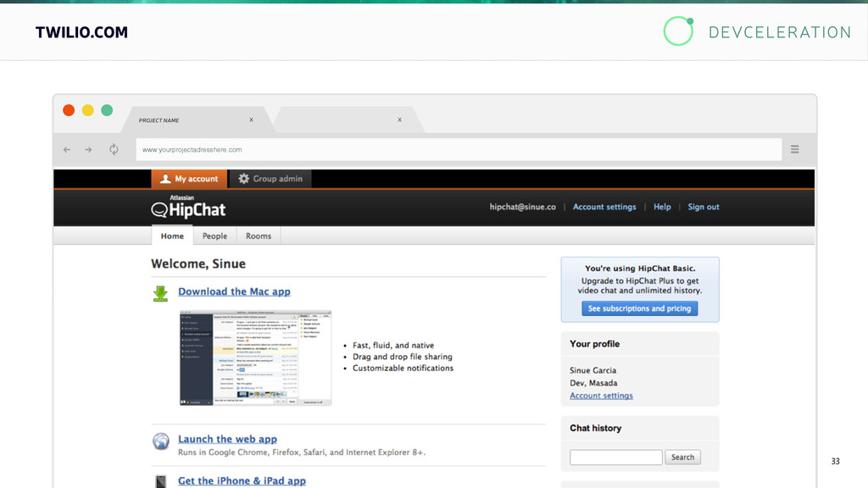
Task: Click Runs in Google Chrome description
Action: (x=301, y=452)
